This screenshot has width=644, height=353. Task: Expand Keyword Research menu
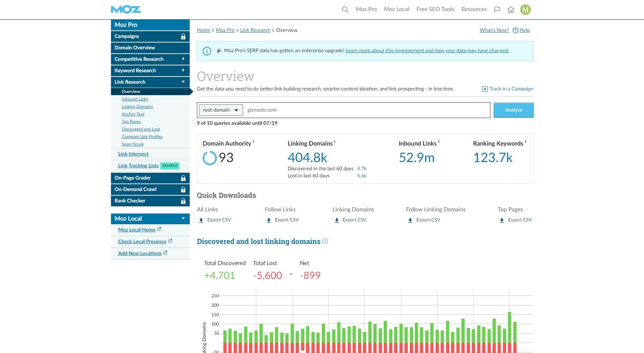click(183, 70)
